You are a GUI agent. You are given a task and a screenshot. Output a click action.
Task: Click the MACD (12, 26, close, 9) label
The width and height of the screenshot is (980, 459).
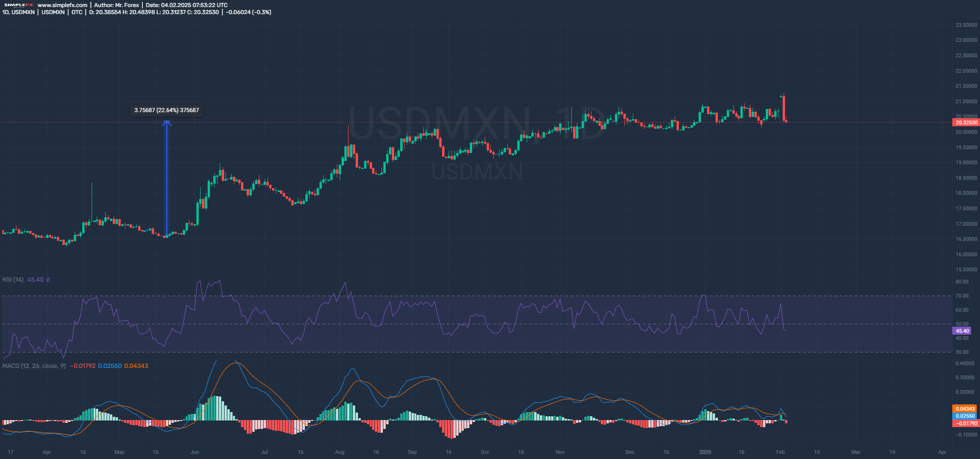(x=34, y=366)
